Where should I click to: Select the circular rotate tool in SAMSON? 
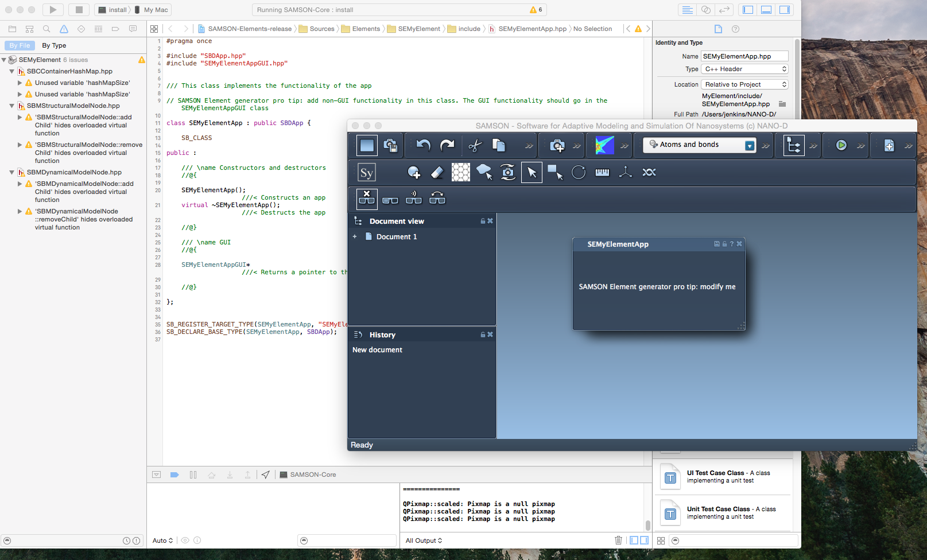coord(579,172)
